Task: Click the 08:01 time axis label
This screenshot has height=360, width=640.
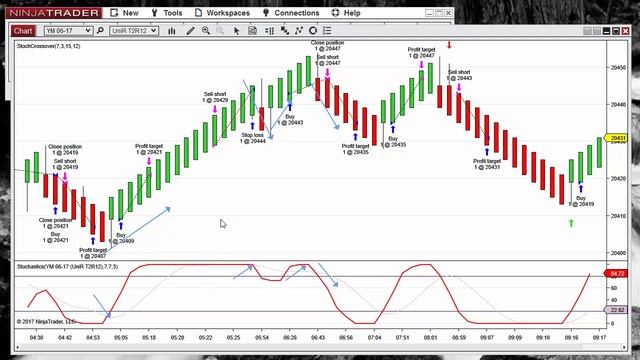Action: [x=430, y=338]
